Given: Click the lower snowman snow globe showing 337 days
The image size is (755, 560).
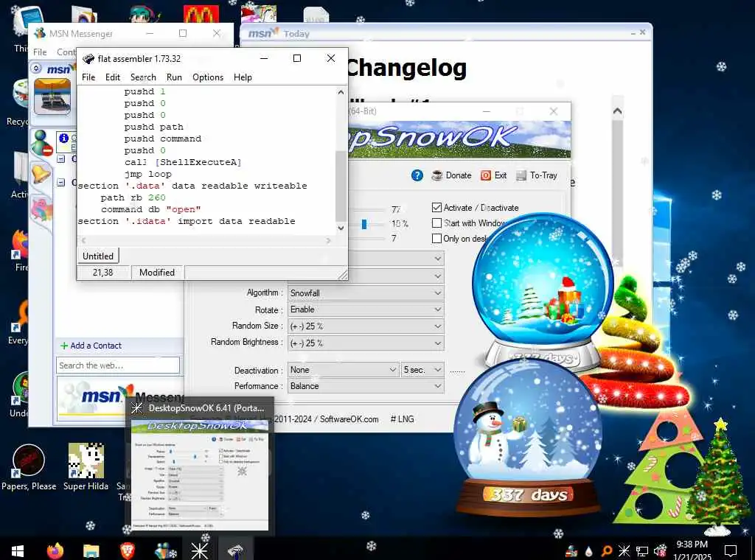Looking at the screenshot, I should tap(529, 438).
